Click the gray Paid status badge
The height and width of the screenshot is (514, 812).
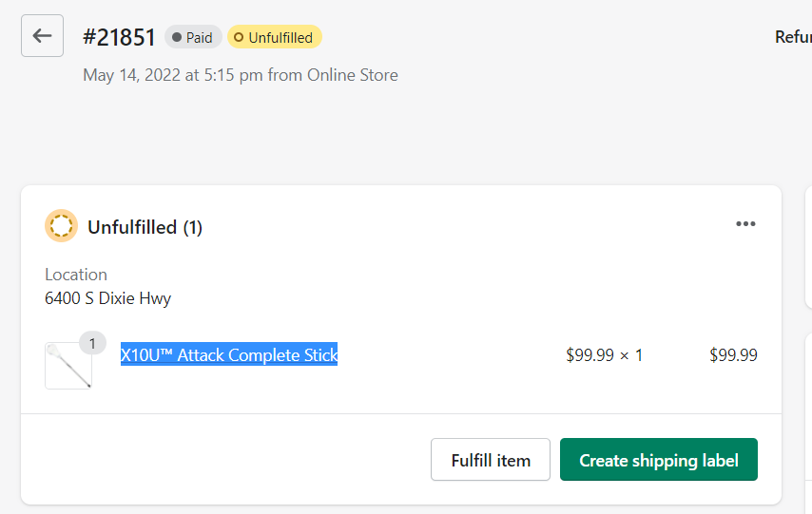193,38
